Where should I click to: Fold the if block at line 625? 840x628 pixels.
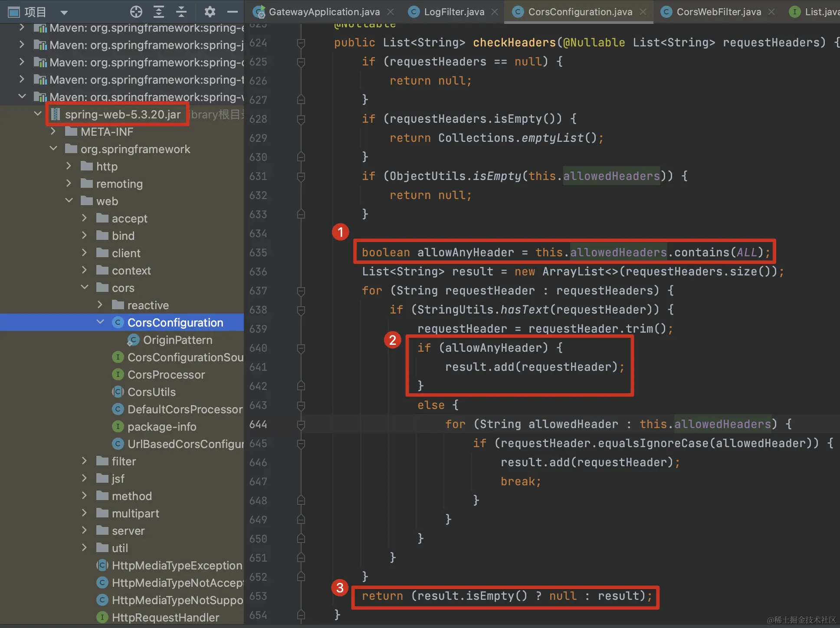301,62
